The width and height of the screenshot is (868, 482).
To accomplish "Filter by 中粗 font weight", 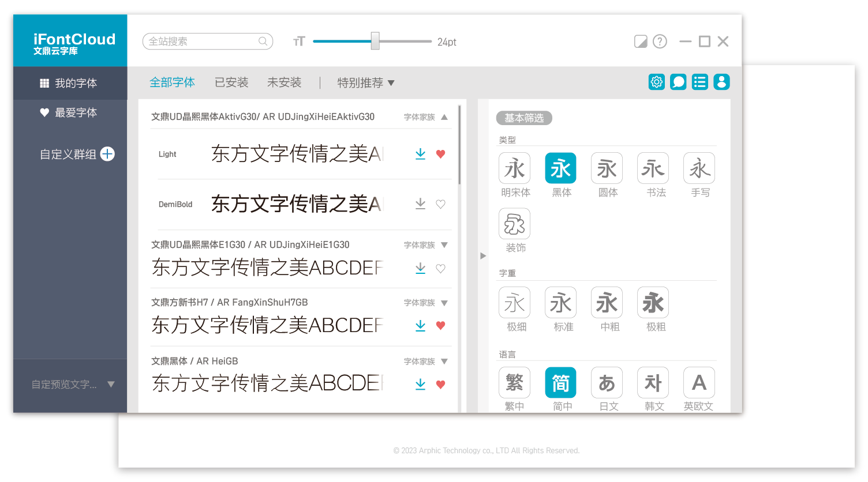I will coord(607,303).
